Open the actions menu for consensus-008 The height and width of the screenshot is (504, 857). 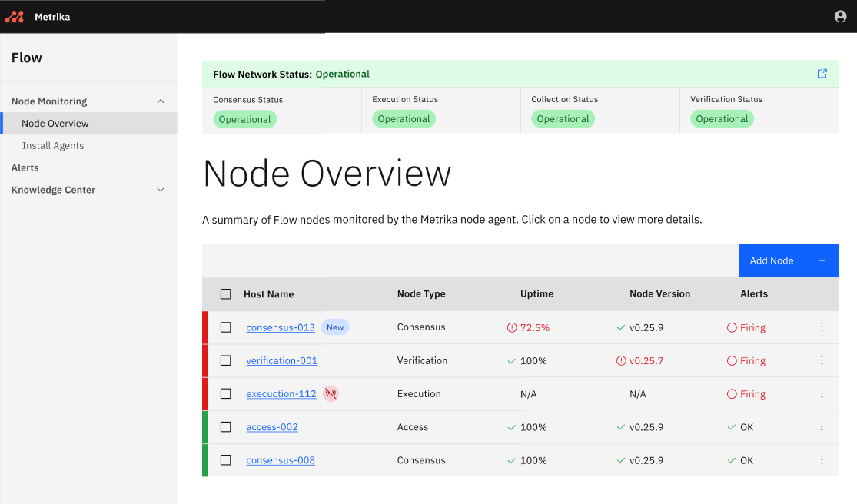click(x=822, y=460)
